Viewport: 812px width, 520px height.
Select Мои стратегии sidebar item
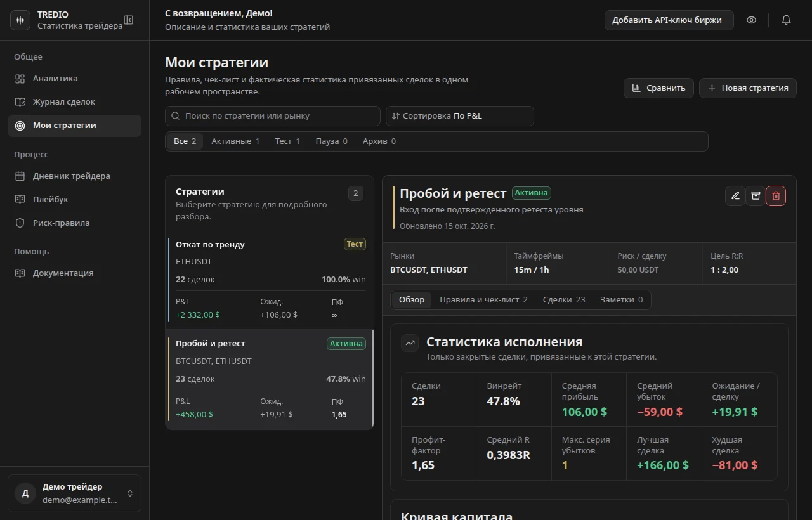tap(74, 126)
